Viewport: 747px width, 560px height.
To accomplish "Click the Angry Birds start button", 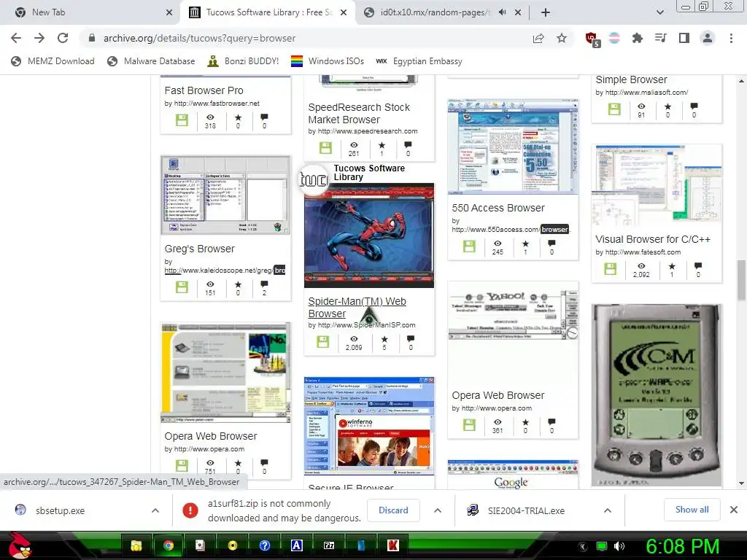I will point(19,545).
